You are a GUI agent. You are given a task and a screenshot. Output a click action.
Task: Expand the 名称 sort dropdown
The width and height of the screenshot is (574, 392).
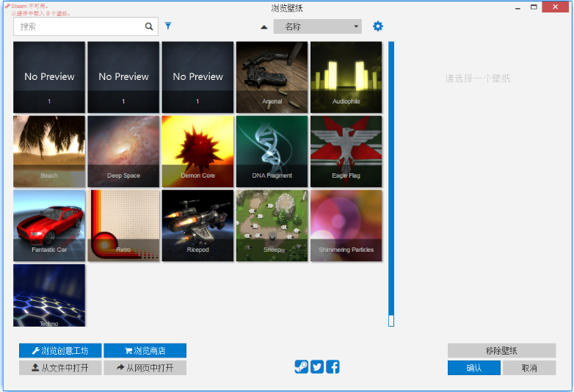317,26
